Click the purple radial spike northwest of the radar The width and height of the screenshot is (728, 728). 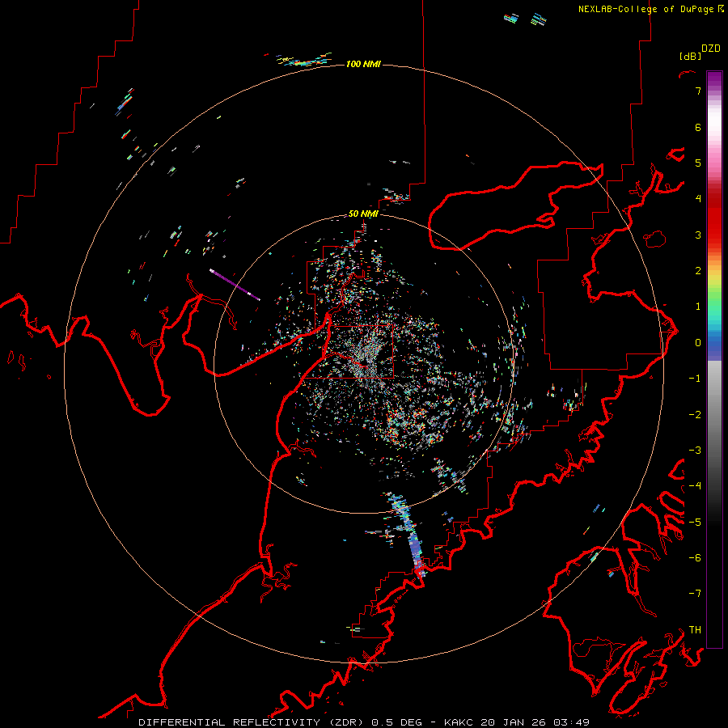(x=235, y=285)
